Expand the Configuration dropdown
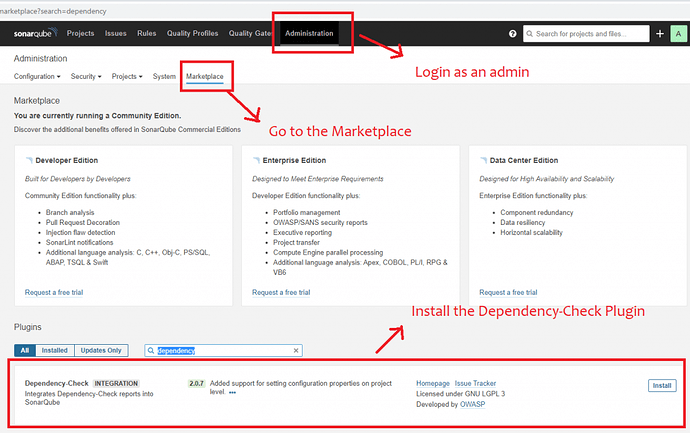The width and height of the screenshot is (690, 433). pos(37,76)
